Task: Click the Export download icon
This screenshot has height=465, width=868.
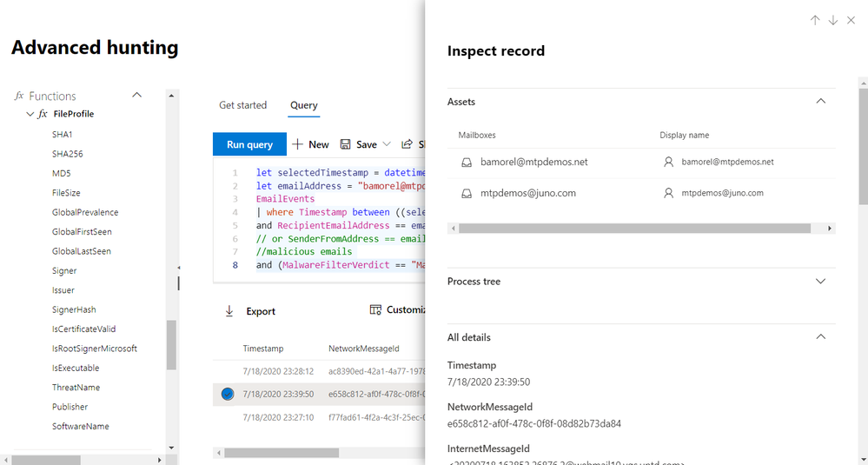Action: (x=229, y=311)
